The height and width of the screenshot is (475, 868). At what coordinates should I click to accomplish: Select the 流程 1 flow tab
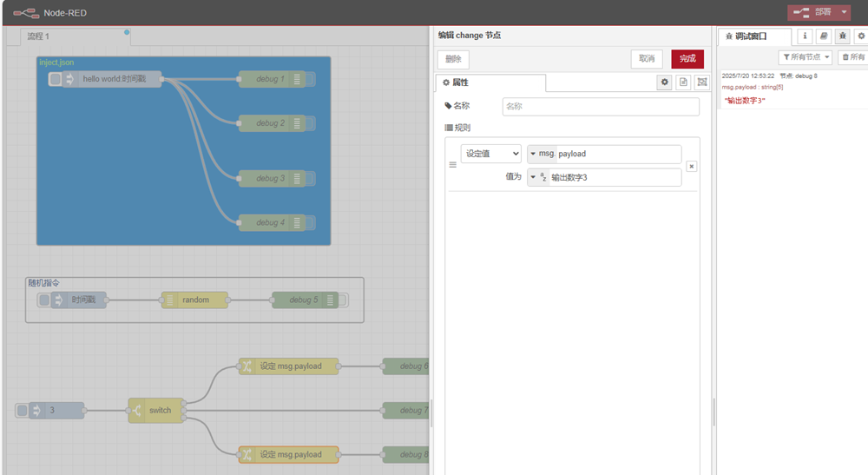tap(76, 36)
